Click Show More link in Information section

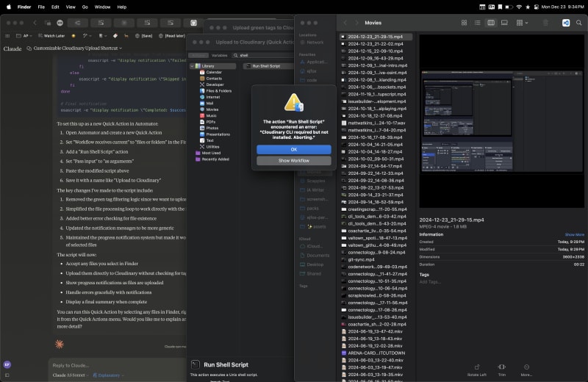click(575, 234)
